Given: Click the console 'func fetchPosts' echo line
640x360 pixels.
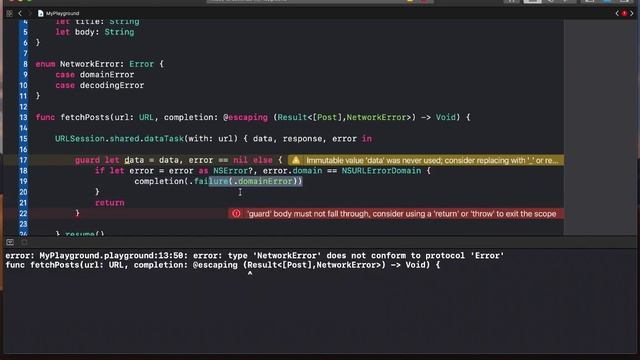Looking at the screenshot, I should point(223,265).
